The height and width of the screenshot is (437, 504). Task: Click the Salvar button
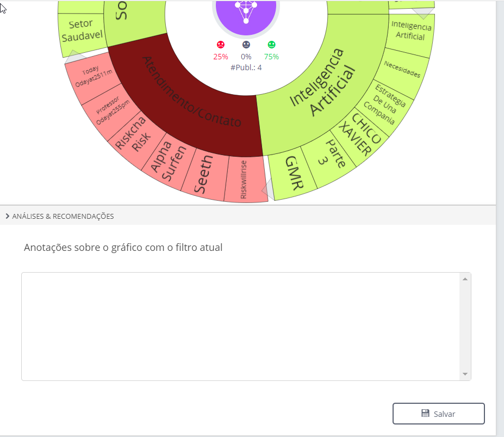click(438, 414)
